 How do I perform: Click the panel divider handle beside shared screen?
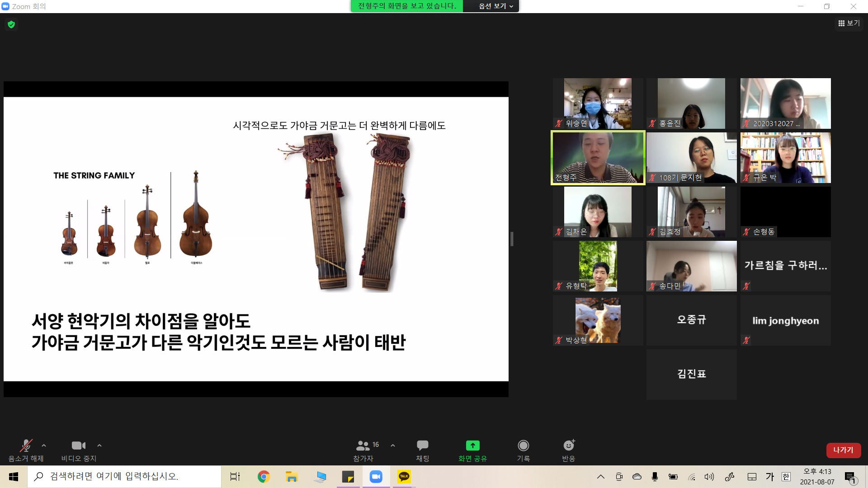tap(512, 239)
